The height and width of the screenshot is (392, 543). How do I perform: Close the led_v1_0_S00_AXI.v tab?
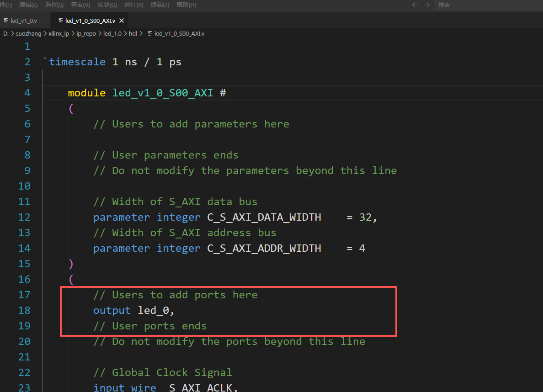pos(122,21)
